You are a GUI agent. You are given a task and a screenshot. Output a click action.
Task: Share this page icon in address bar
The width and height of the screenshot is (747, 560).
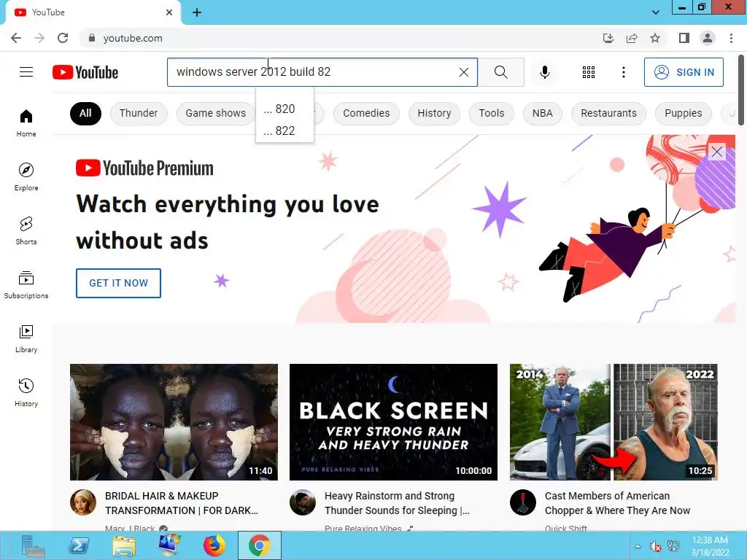pos(632,38)
